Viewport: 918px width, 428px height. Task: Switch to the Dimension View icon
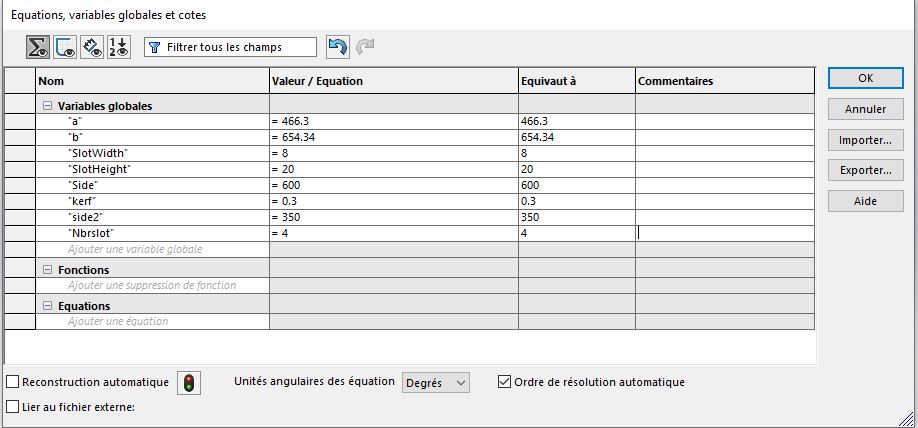tap(93, 47)
